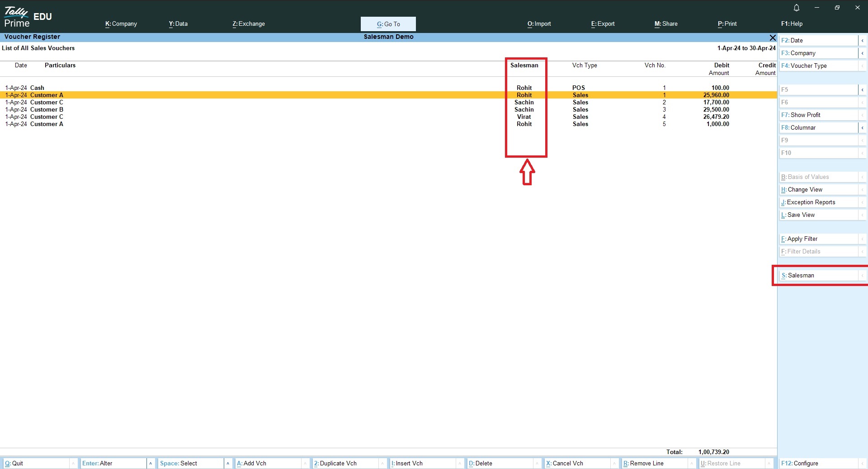The image size is (868, 469).
Task: Click the S: Salesman button
Action: 818,276
